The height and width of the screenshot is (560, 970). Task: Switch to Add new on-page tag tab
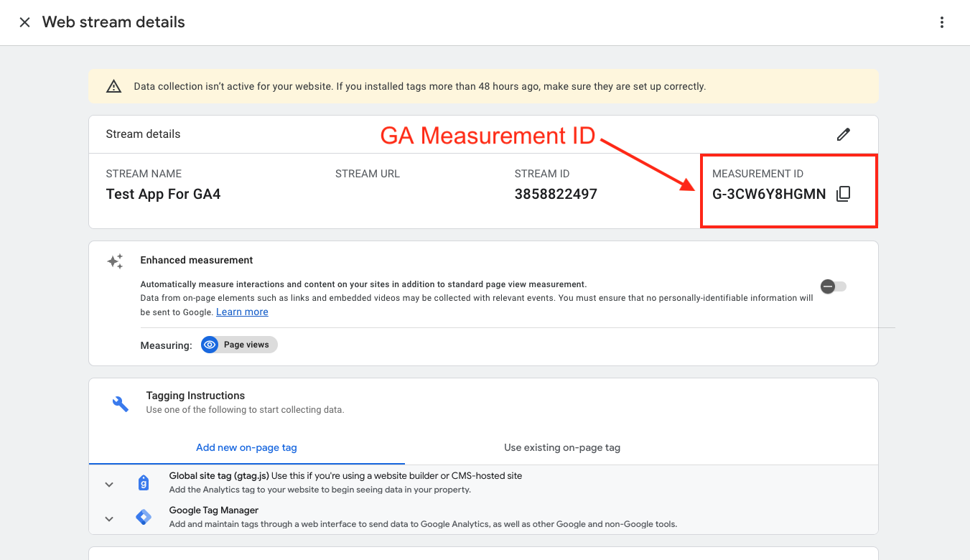tap(246, 447)
